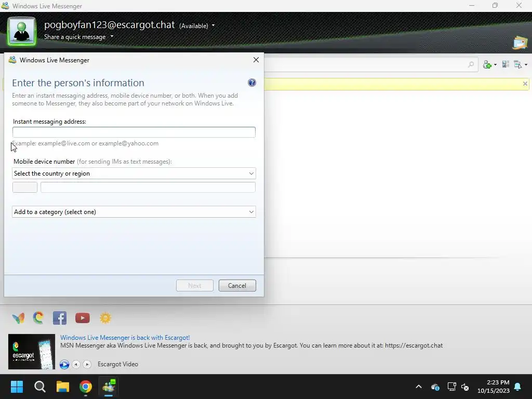Click Share a quick message text

tap(75, 37)
